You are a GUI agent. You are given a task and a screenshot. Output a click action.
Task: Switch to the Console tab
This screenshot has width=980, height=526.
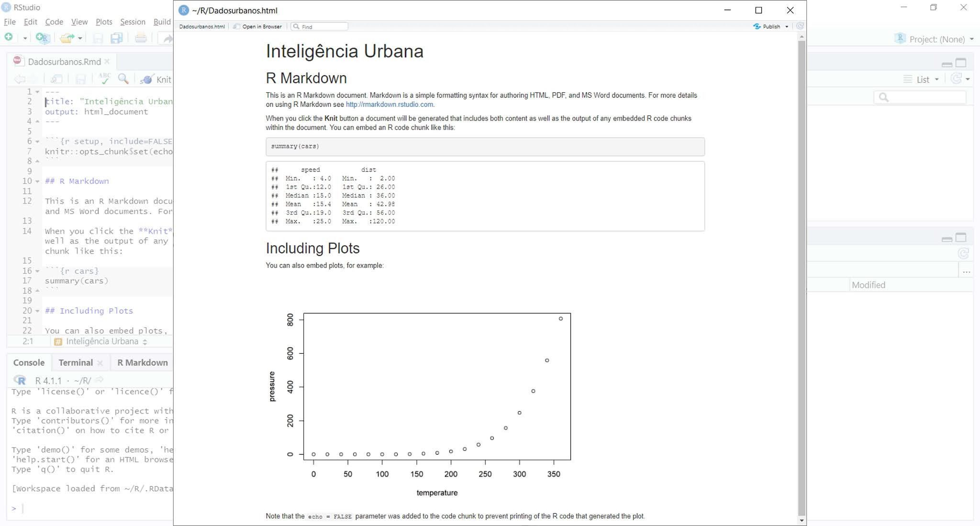[x=29, y=362]
